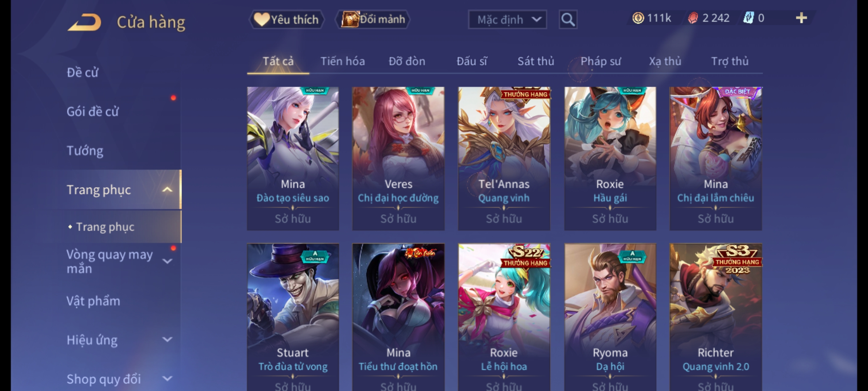Select Tel'Annas Quang vinh skin card

click(504, 159)
